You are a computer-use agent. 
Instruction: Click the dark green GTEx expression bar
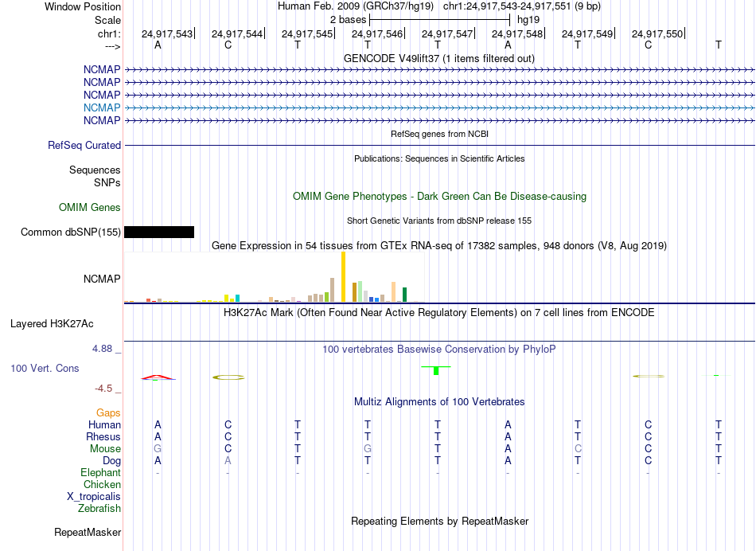[x=404, y=295]
